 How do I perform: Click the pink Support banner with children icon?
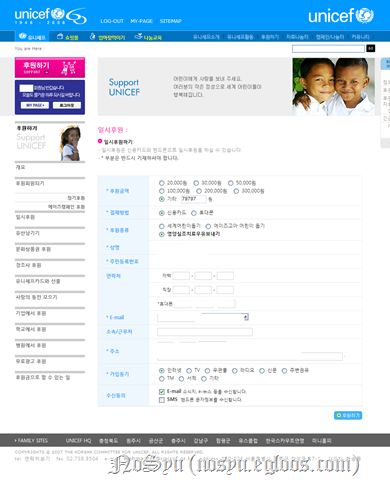50,67
